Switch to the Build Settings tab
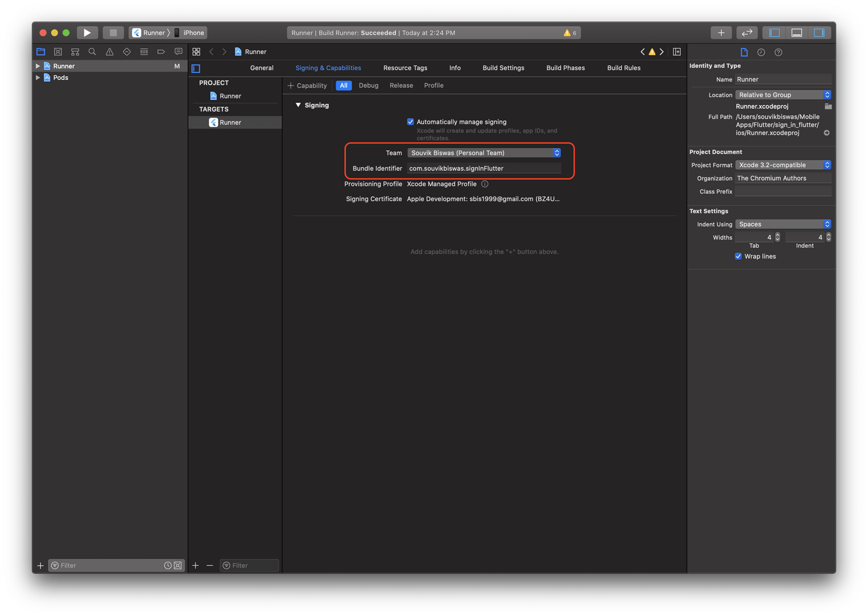Screen dimensions: 868x616 click(x=503, y=68)
